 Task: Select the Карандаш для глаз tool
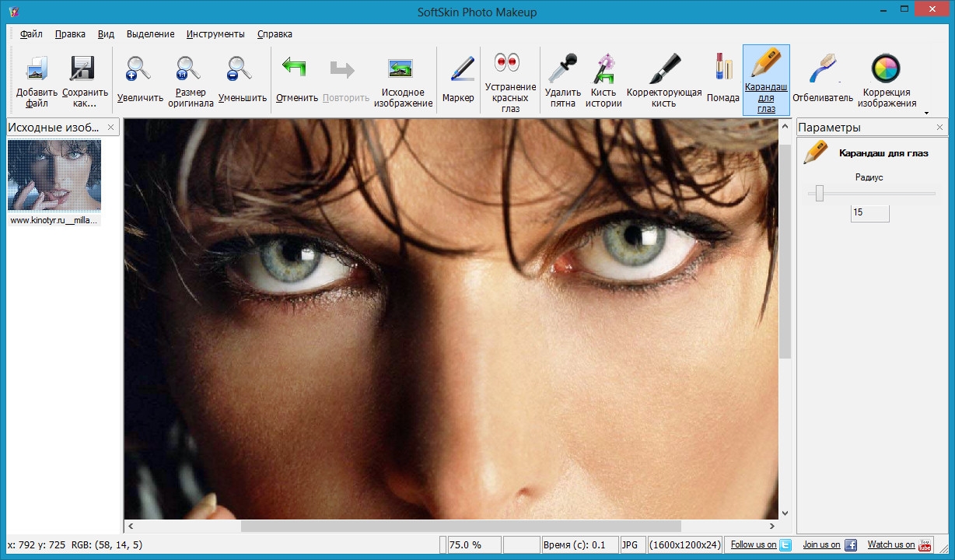[x=766, y=80]
